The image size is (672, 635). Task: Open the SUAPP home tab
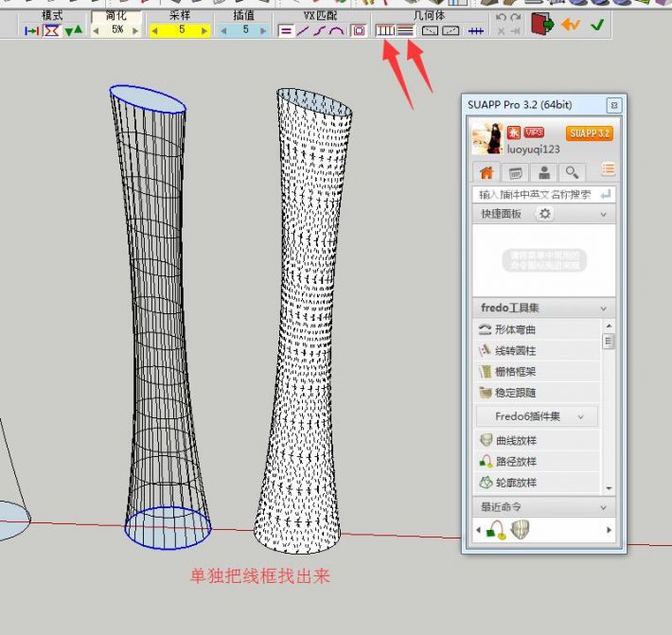[486, 172]
